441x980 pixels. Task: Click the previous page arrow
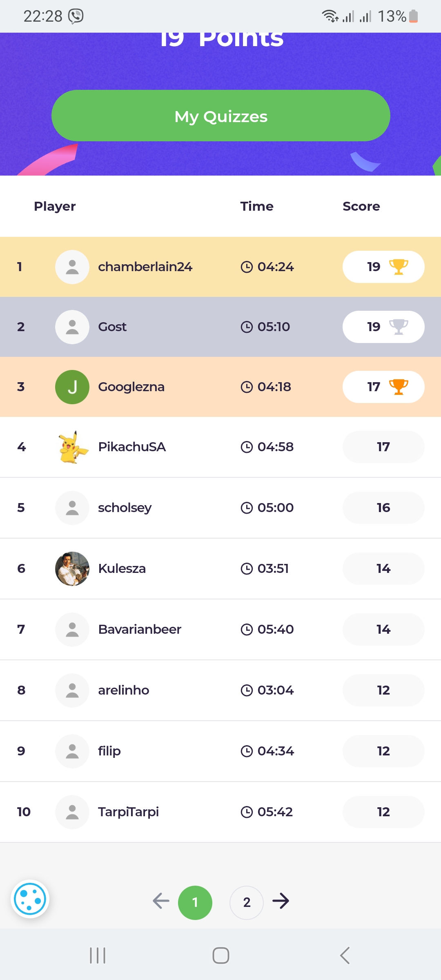tap(161, 900)
